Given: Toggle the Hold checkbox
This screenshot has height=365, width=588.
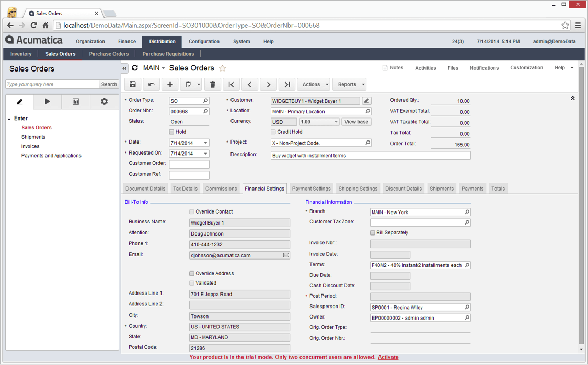Looking at the screenshot, I should pyautogui.click(x=171, y=132).
